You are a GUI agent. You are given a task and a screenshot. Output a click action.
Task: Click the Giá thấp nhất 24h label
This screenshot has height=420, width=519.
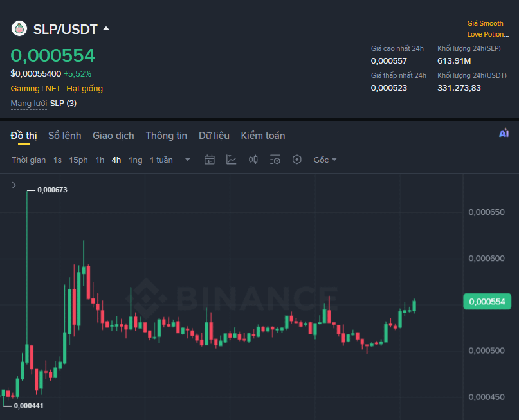[x=399, y=75]
